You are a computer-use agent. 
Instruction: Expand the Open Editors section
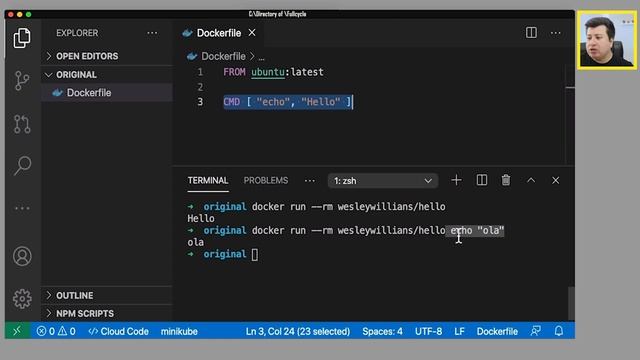click(107, 56)
